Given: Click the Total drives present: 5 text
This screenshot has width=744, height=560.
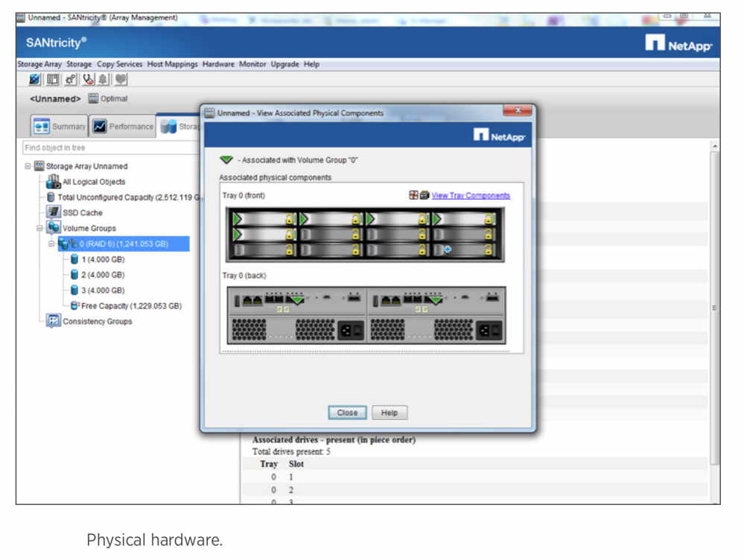Looking at the screenshot, I should [x=291, y=452].
